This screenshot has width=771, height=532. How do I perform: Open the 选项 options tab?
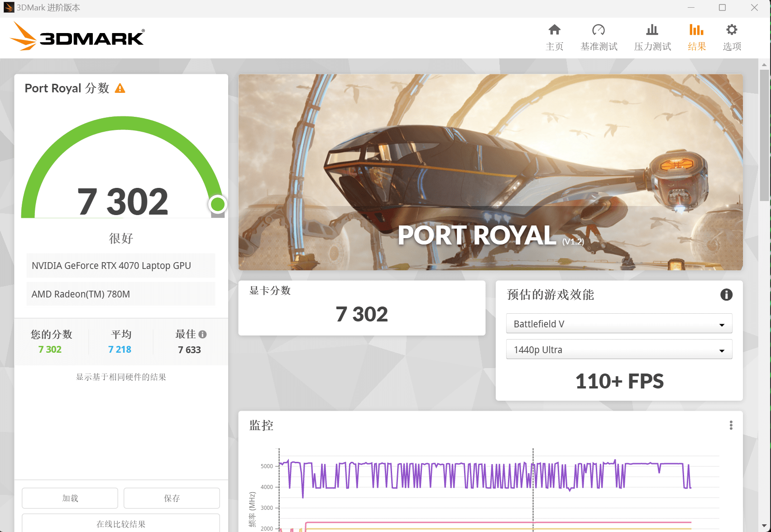[732, 38]
